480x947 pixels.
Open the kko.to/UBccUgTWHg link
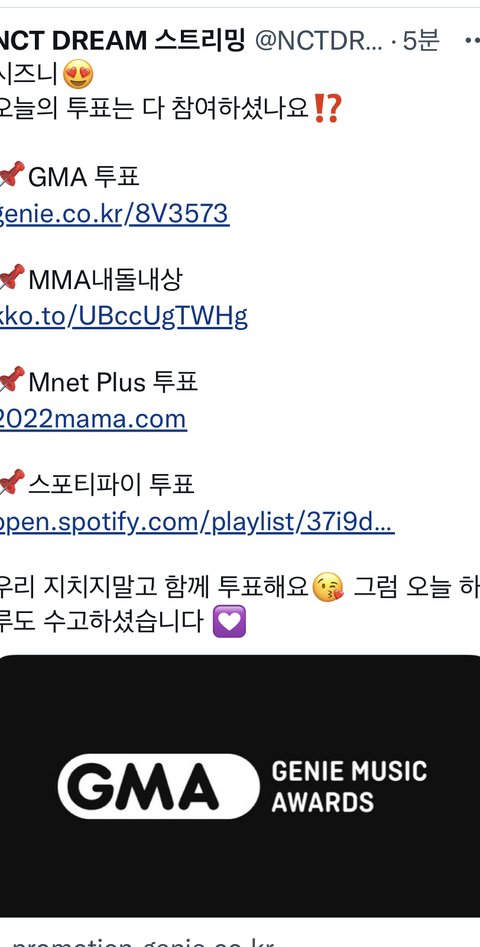123,316
